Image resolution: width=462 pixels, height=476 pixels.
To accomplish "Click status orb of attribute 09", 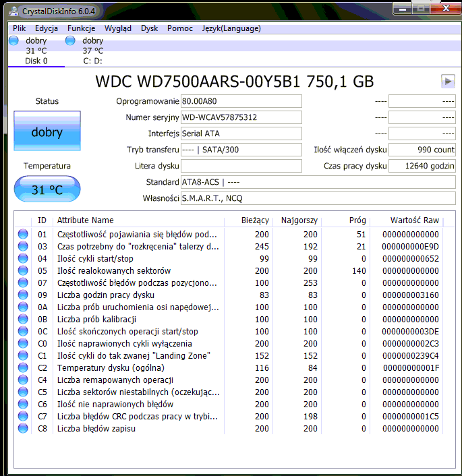I will [x=23, y=295].
